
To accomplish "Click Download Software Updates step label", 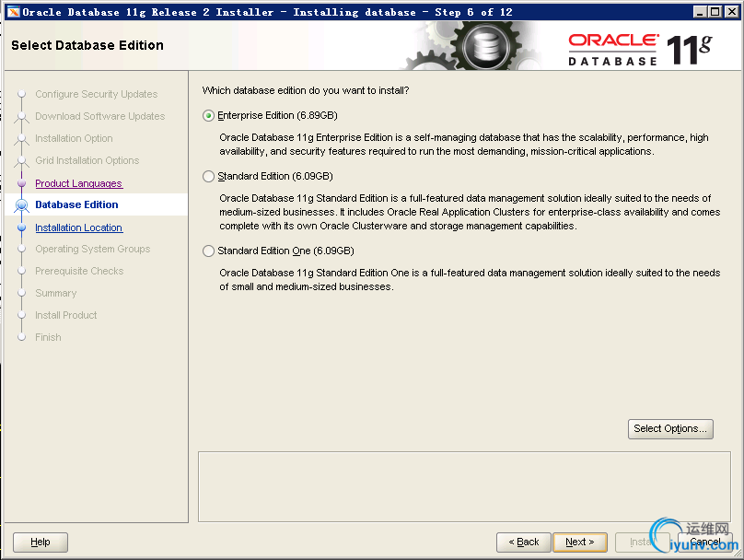I will pos(100,116).
